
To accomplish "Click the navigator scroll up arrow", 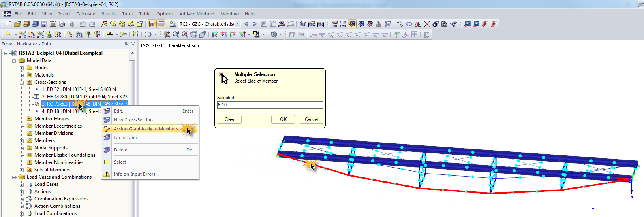I will pyautogui.click(x=132, y=53).
